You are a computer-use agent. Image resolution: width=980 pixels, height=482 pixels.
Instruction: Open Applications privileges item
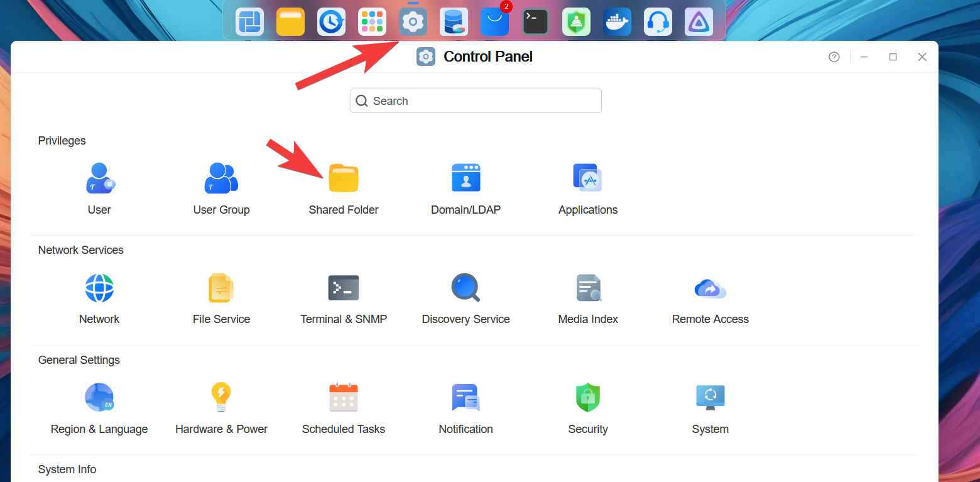(587, 178)
